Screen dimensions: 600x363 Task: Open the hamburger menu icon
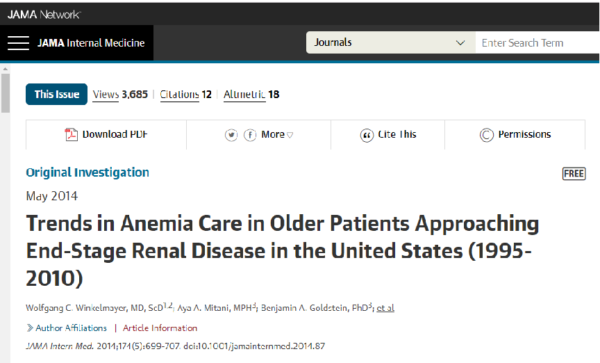tap(18, 43)
